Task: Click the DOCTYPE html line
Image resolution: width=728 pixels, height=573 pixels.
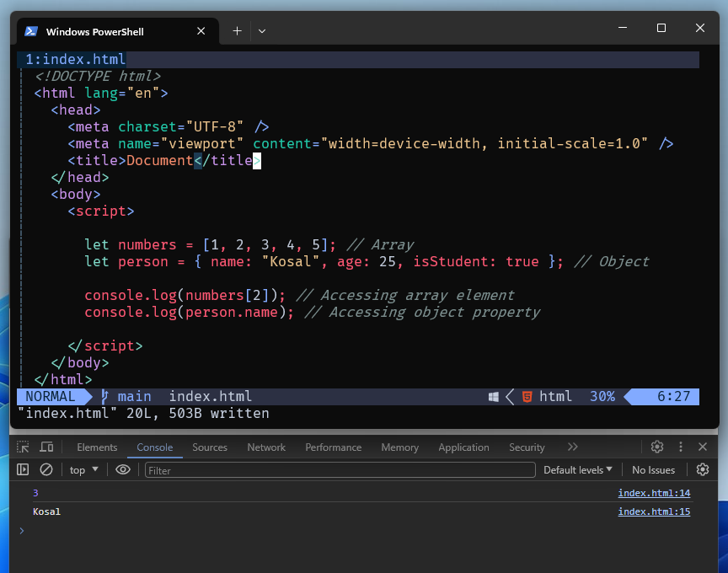Action: [98, 76]
